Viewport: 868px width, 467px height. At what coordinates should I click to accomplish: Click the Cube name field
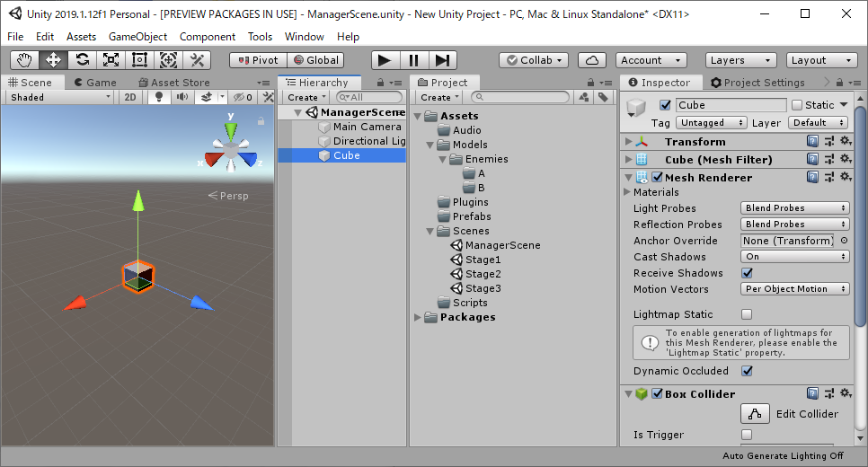coord(731,104)
